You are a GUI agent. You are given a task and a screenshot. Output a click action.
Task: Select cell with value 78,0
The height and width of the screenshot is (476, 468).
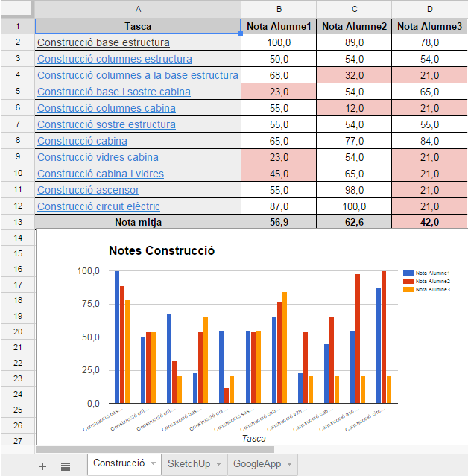(429, 42)
